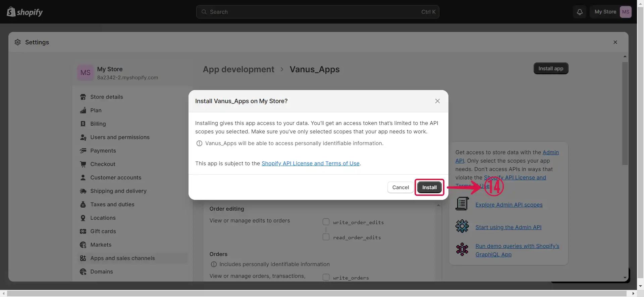This screenshot has width=644, height=297.
Task: Close the Install Vanus_Apps dialog
Action: coord(437,101)
